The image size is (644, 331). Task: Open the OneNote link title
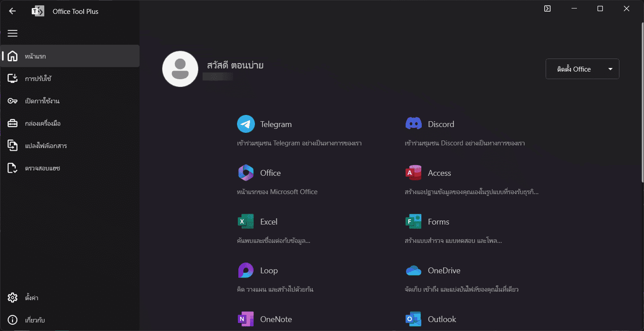pyautogui.click(x=276, y=319)
